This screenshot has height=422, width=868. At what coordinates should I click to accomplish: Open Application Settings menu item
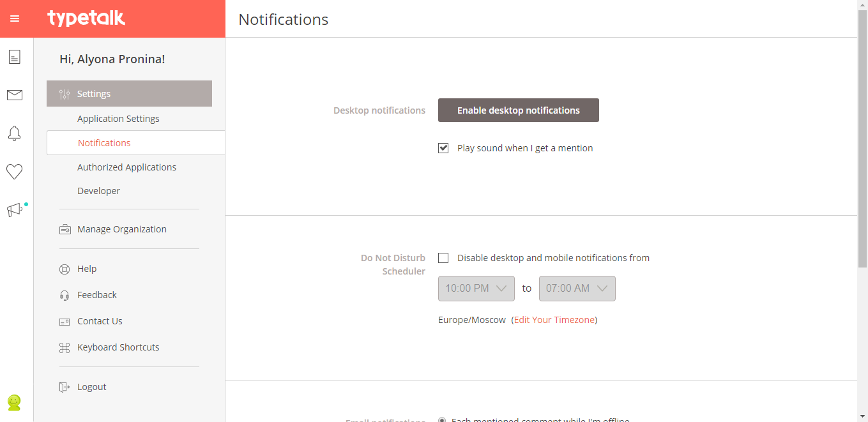[x=118, y=119]
